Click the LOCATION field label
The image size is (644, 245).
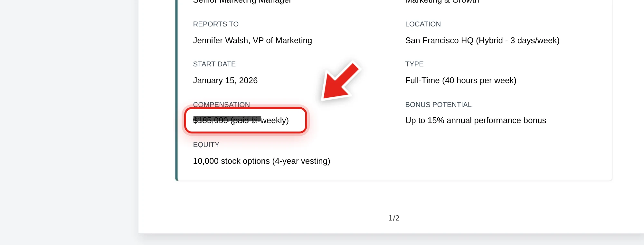pyautogui.click(x=423, y=24)
